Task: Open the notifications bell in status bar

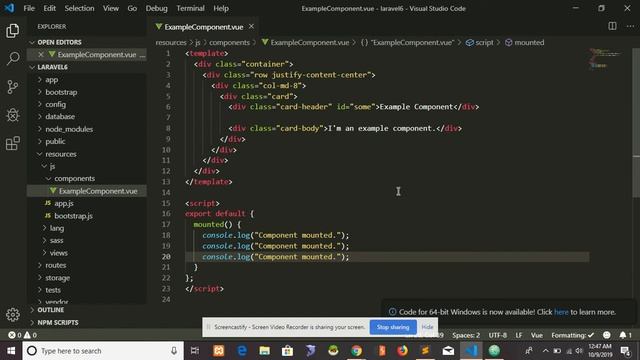Action: 625,335
